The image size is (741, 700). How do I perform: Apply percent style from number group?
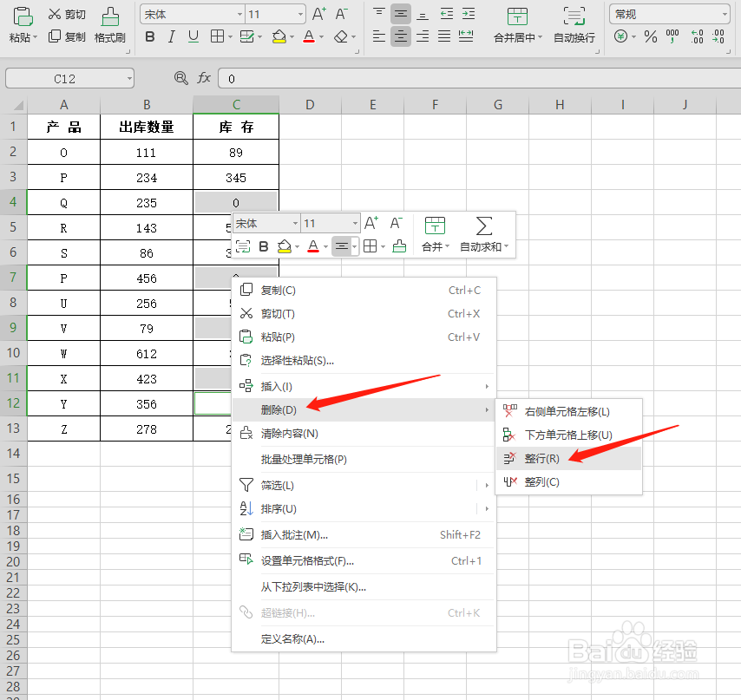pos(649,38)
